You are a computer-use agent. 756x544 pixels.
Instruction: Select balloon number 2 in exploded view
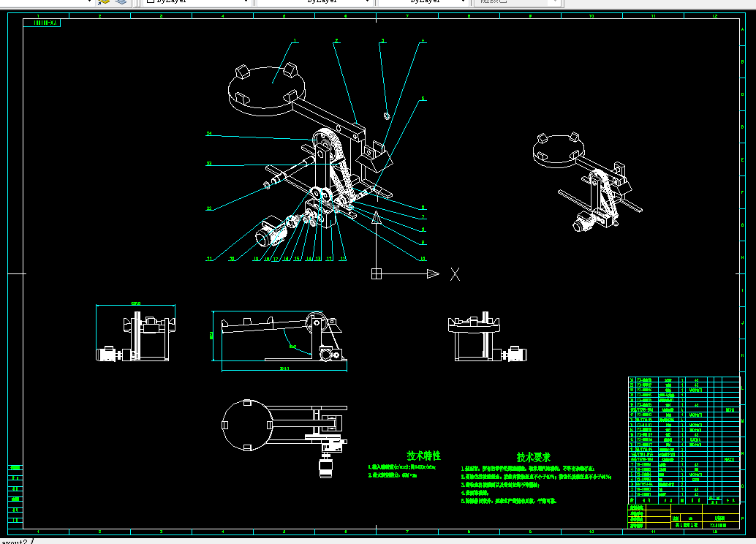pos(336,41)
